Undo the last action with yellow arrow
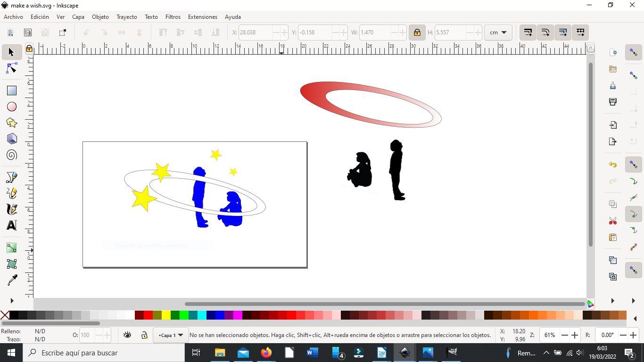The image size is (644, 362). pyautogui.click(x=613, y=165)
